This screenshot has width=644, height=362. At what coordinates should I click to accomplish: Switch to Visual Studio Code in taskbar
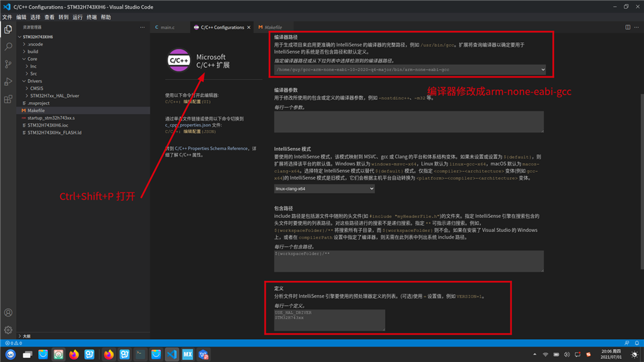(x=172, y=354)
